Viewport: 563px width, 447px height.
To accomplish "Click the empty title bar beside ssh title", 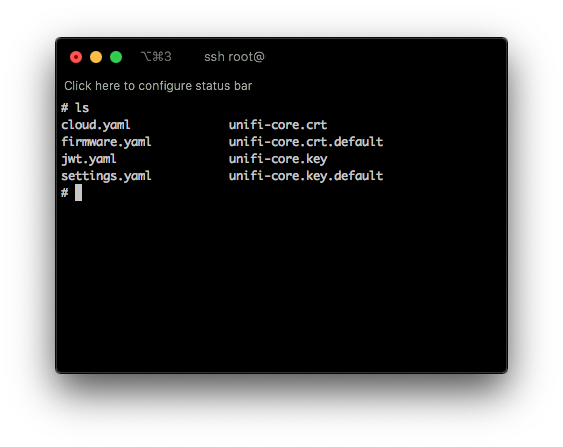I will point(384,57).
